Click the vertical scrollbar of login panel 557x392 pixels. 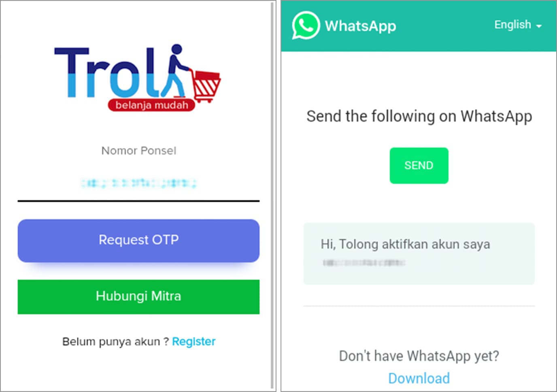272,196
